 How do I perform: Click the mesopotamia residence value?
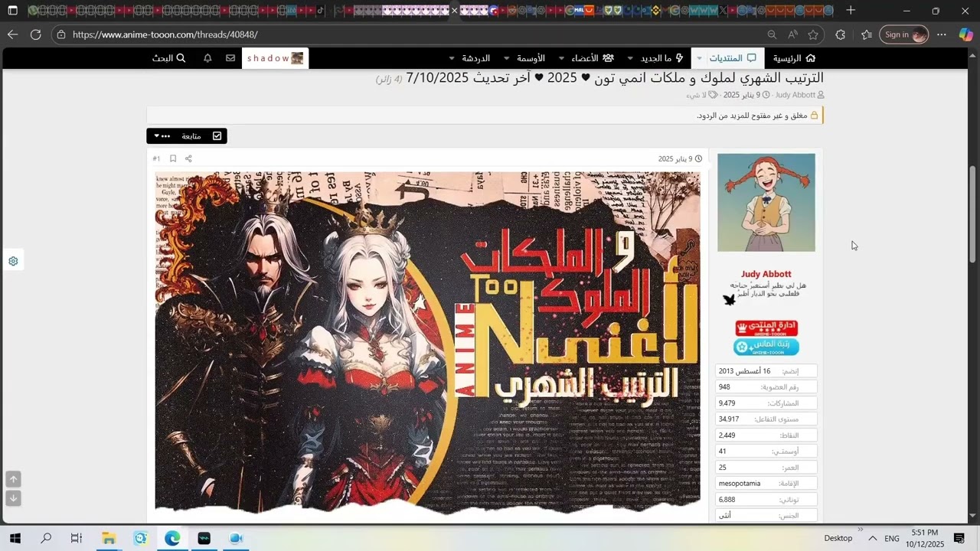(x=740, y=484)
